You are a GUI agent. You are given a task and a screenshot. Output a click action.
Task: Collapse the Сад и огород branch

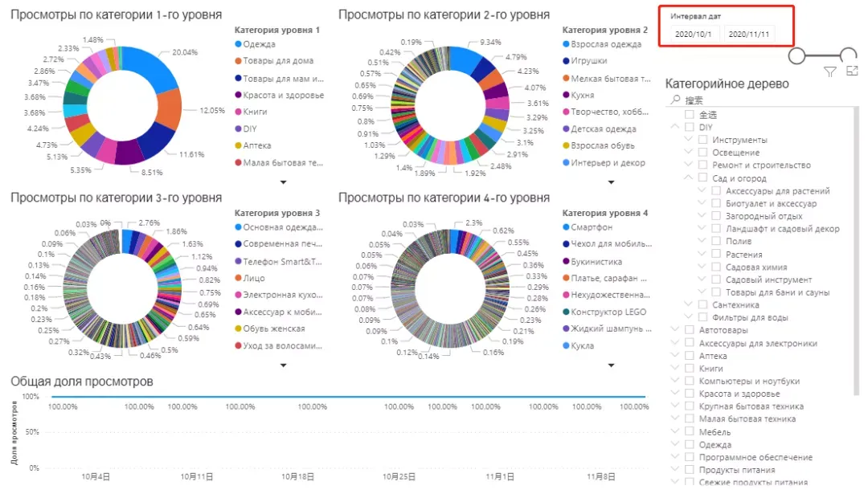(x=688, y=178)
